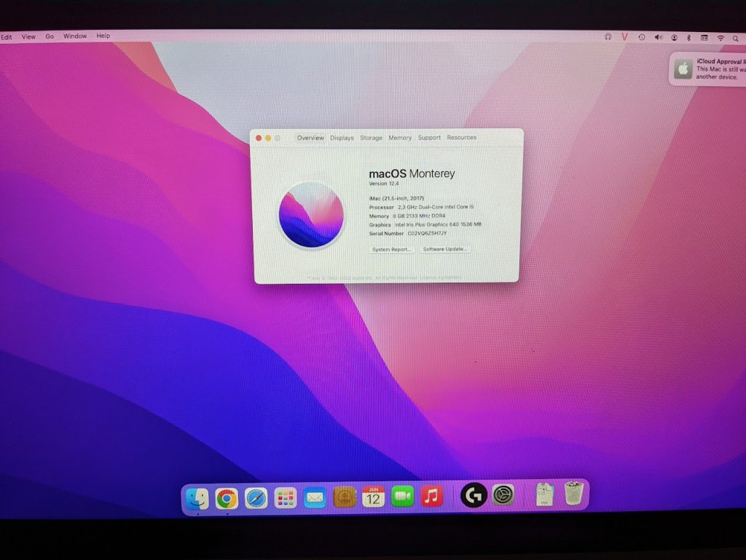The image size is (746, 560).
Task: Click the user account icon in the menu bar
Action: (x=674, y=38)
